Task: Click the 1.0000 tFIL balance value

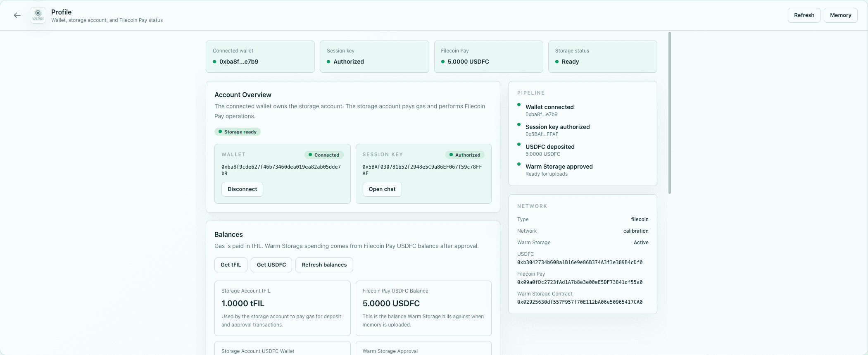Action: [243, 303]
